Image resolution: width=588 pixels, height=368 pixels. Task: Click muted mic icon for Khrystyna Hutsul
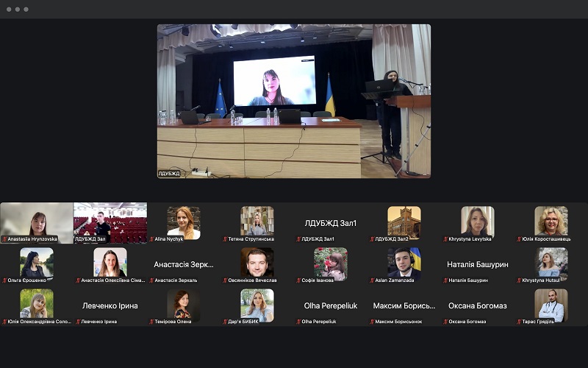pos(519,280)
